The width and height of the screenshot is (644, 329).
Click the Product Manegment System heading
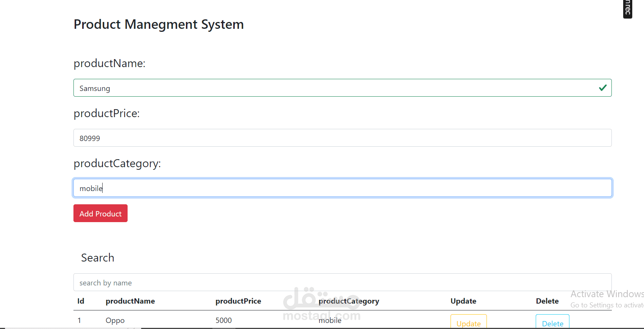click(x=159, y=24)
